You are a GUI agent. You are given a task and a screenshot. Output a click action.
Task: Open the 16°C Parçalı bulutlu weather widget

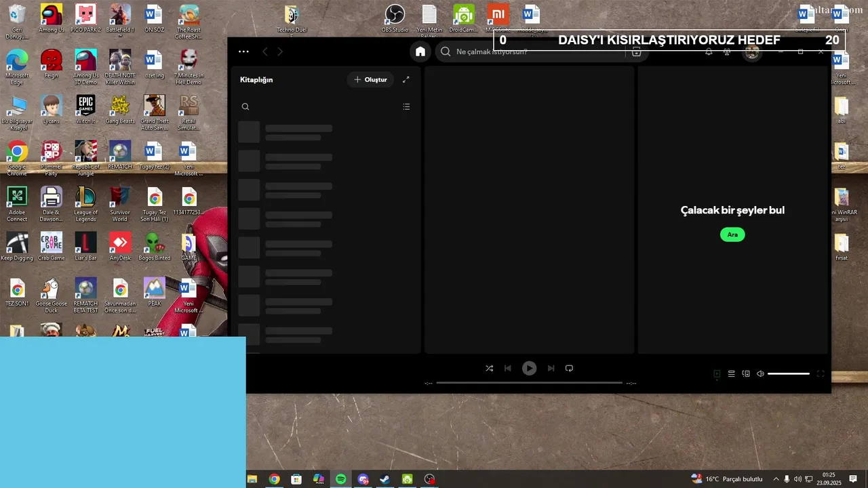coord(726,479)
